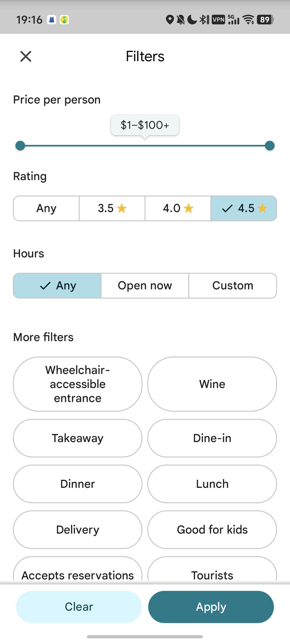Enable Wheelchair-accessible entrance filter
The height and width of the screenshot is (644, 290).
point(78,384)
